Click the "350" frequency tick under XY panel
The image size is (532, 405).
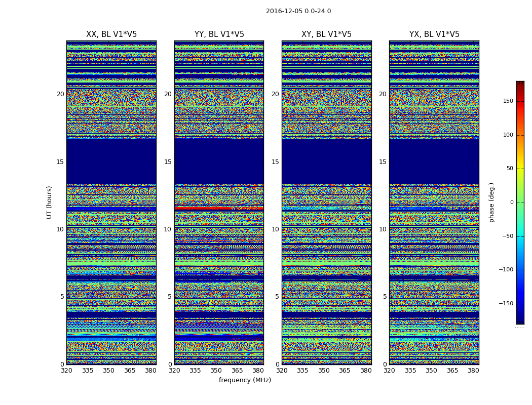[x=324, y=371]
